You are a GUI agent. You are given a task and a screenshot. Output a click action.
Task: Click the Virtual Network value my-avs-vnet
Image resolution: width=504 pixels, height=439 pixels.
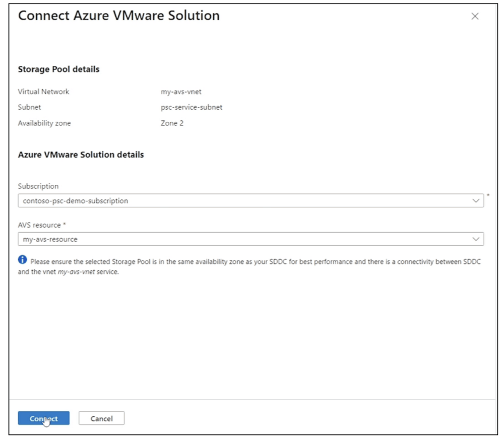coord(181,92)
